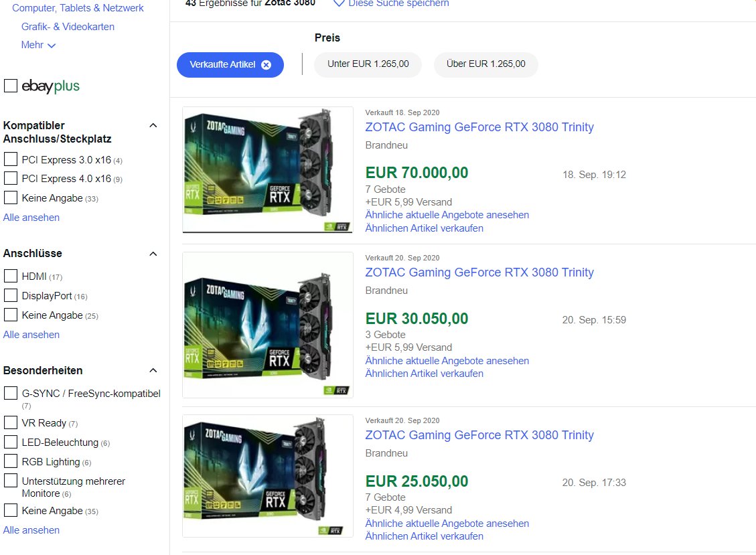Select the "Unter EUR 1.265,00" price filter
This screenshot has height=555, width=756.
coord(368,65)
